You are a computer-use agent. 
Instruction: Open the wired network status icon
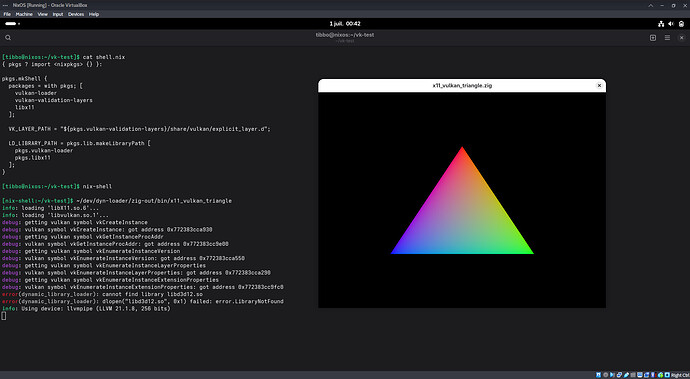[x=661, y=24]
